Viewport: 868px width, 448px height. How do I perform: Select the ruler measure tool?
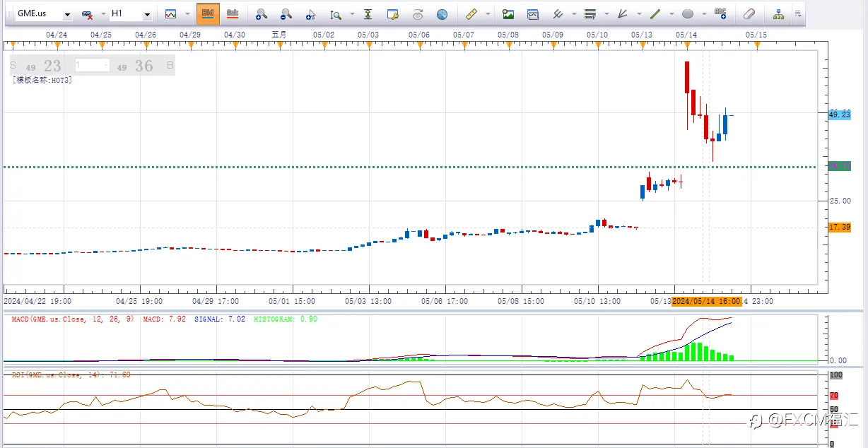coord(471,13)
